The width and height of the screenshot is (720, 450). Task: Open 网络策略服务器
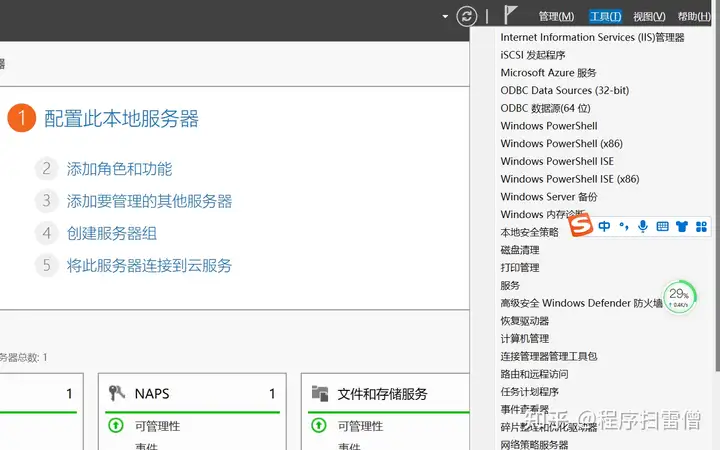(534, 444)
